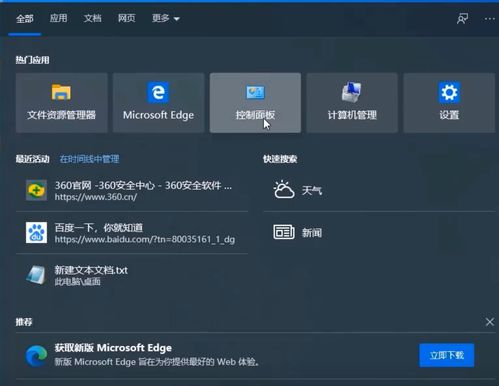Viewport: 499px width, 386px height.
Task: Open the three-dot options menu
Action: (x=490, y=19)
